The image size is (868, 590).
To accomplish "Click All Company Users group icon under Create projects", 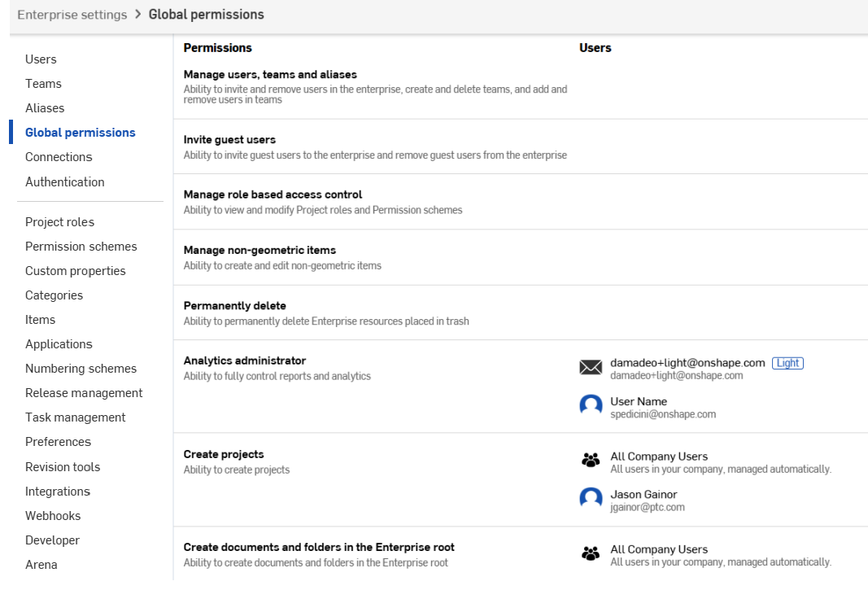I will (591, 461).
